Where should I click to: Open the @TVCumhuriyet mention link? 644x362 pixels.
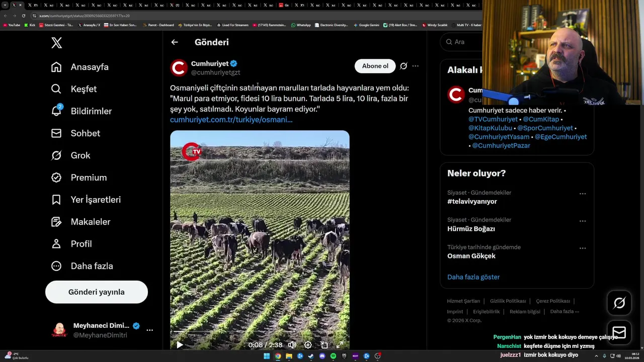pyautogui.click(x=493, y=119)
